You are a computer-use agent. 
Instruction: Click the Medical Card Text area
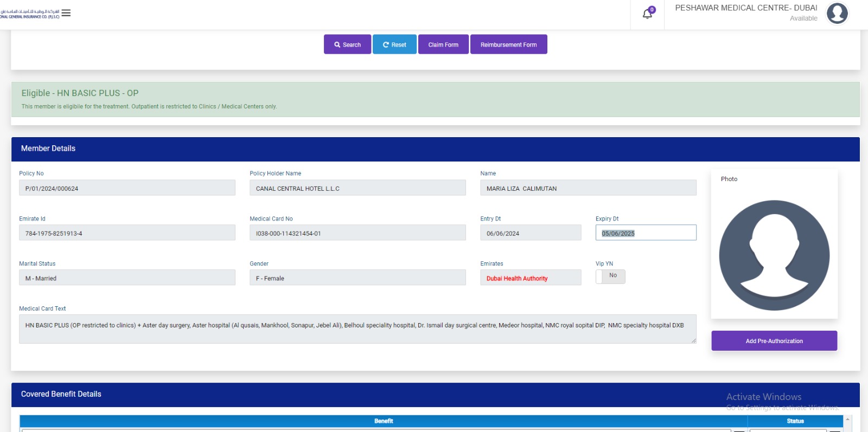[x=357, y=329]
